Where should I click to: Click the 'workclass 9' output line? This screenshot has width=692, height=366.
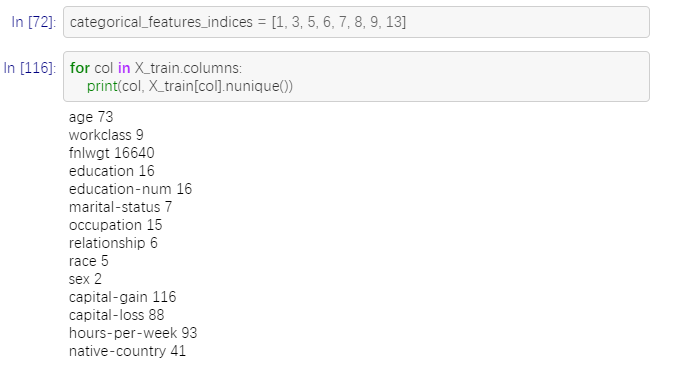[x=106, y=135]
